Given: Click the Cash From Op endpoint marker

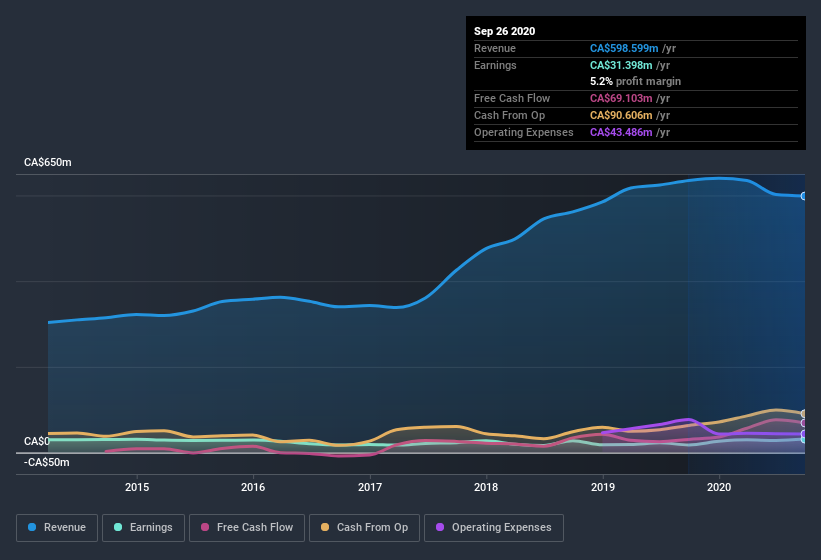Looking at the screenshot, I should coord(804,414).
